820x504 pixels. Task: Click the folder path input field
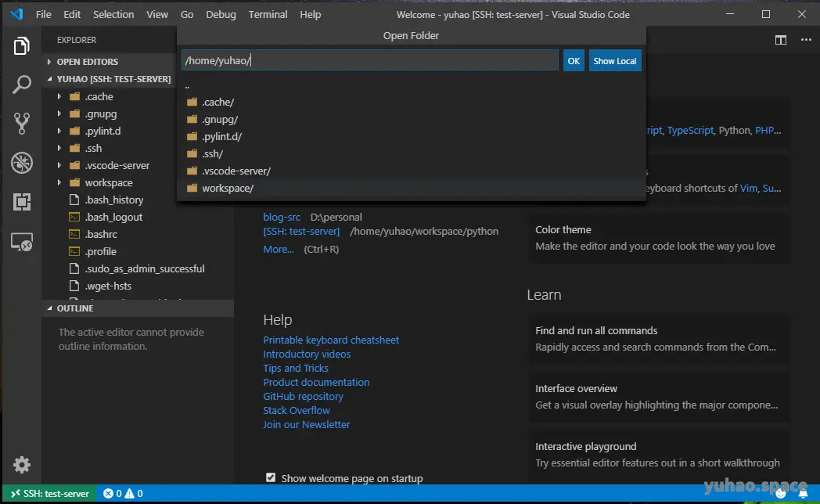point(370,60)
